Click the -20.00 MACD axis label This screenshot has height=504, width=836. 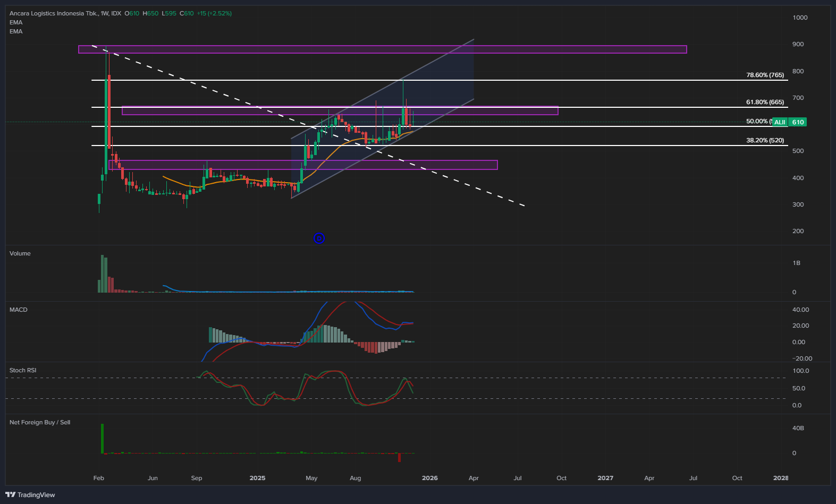pos(801,358)
